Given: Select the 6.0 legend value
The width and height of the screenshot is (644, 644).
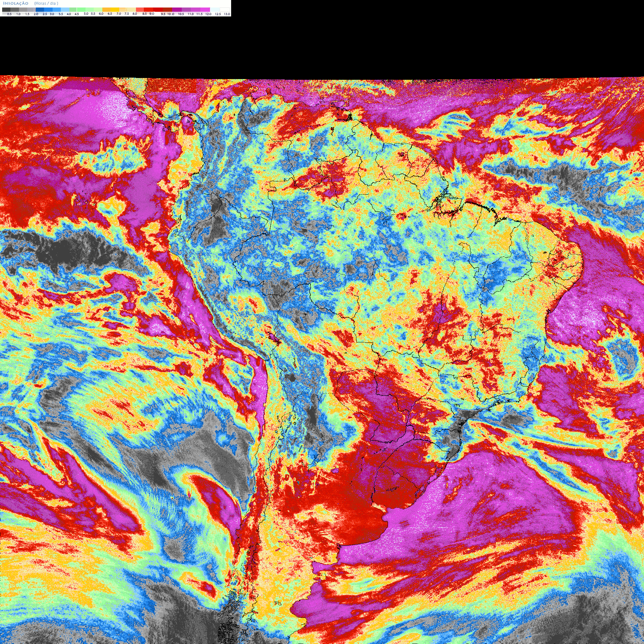Looking at the screenshot, I should (101, 14).
